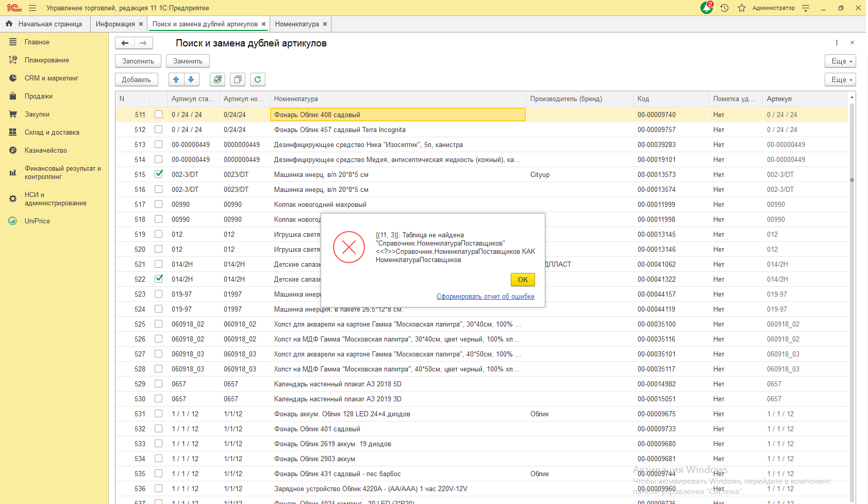Image resolution: width=868 pixels, height=504 pixels.
Task: Click the check all rows icon
Action: (x=218, y=79)
